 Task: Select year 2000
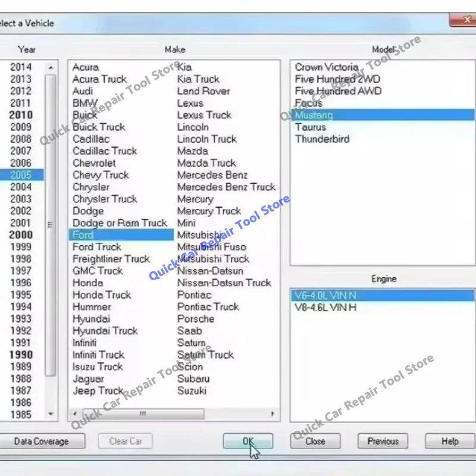pos(21,234)
